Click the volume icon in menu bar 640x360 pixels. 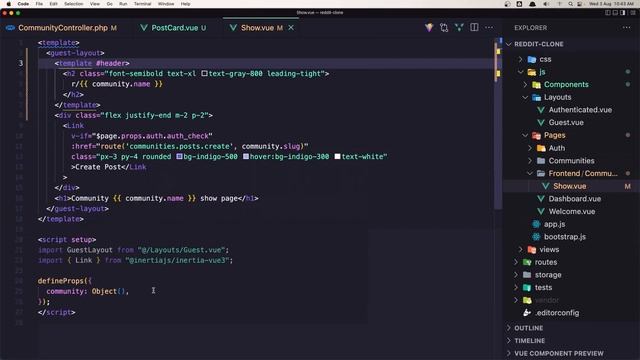546,4
